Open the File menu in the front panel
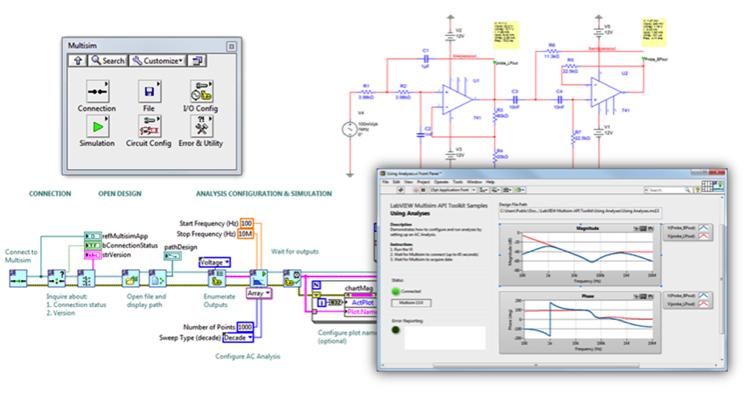Viewport: 750px width, 394px height. coord(385,182)
